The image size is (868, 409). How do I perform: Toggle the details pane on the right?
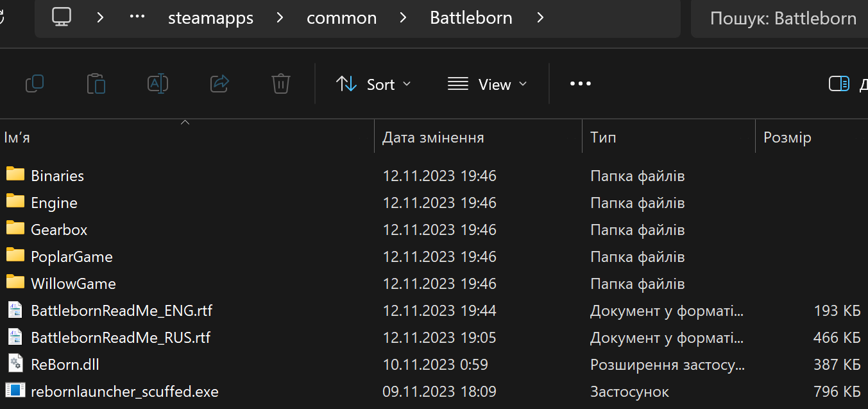pos(838,83)
